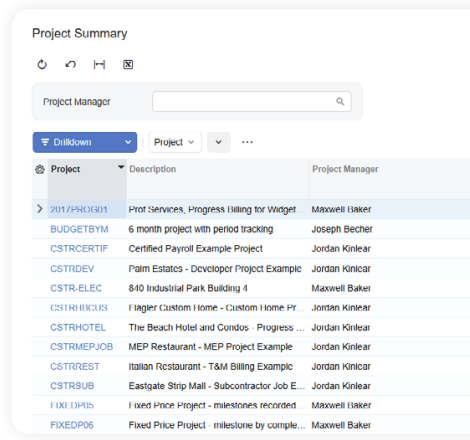Open the Project column header sort arrow
This screenshot has height=440, width=470.
pyautogui.click(x=121, y=167)
